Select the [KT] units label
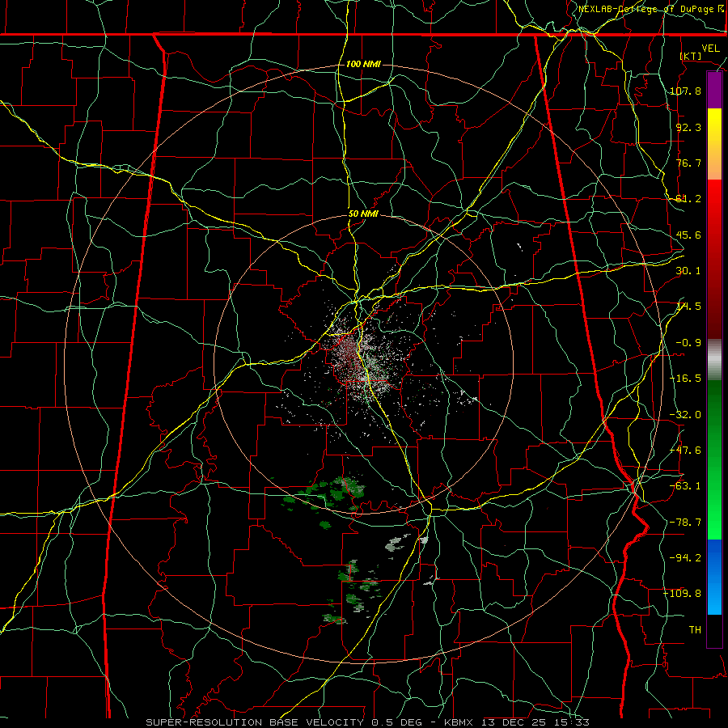 click(x=691, y=56)
